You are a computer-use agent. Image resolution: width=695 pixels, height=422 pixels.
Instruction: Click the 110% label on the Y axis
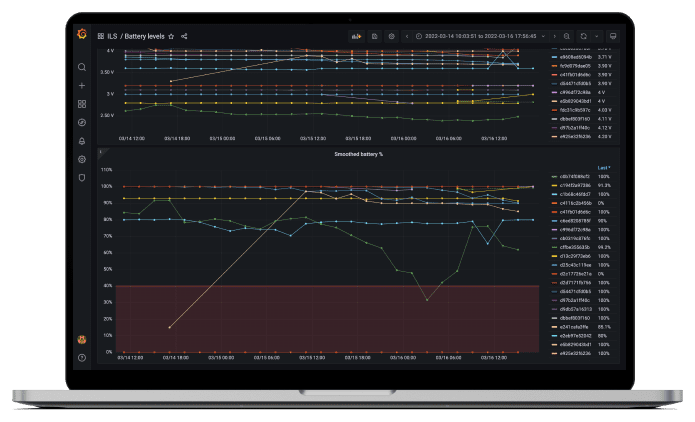tap(106, 170)
